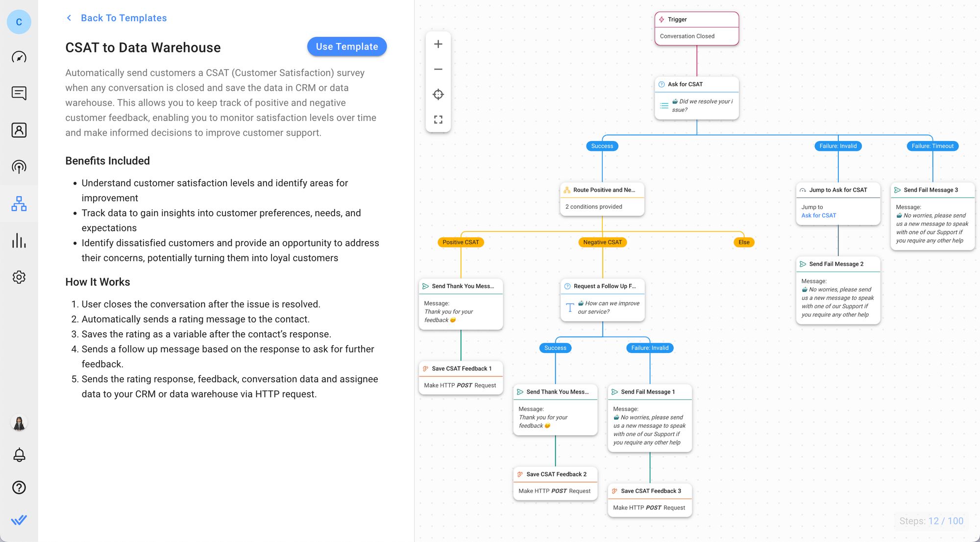Toggle the Settings gear icon in sidebar

pyautogui.click(x=19, y=276)
